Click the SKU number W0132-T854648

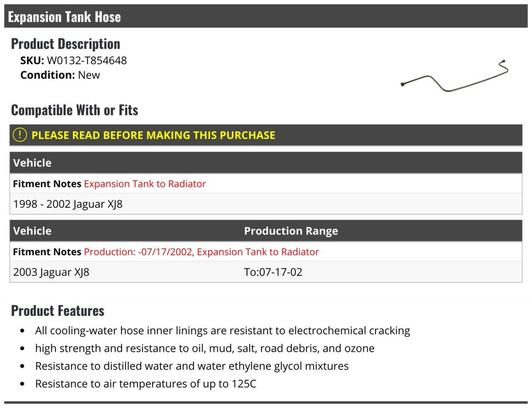click(x=87, y=61)
